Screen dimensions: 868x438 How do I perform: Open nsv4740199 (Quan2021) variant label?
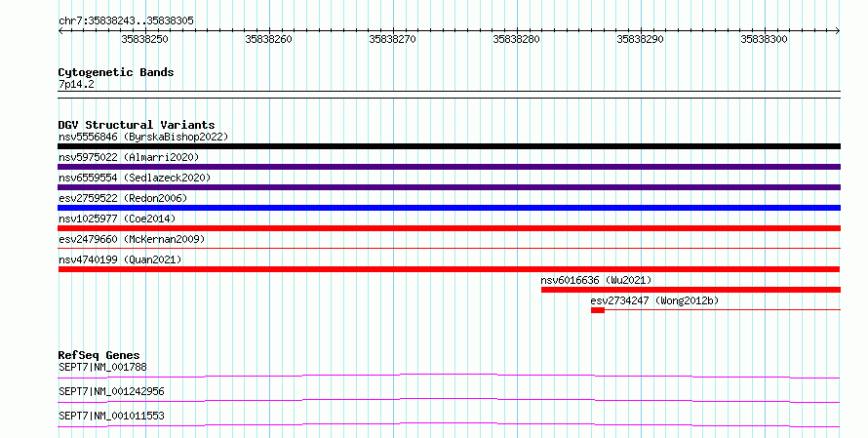[120, 259]
